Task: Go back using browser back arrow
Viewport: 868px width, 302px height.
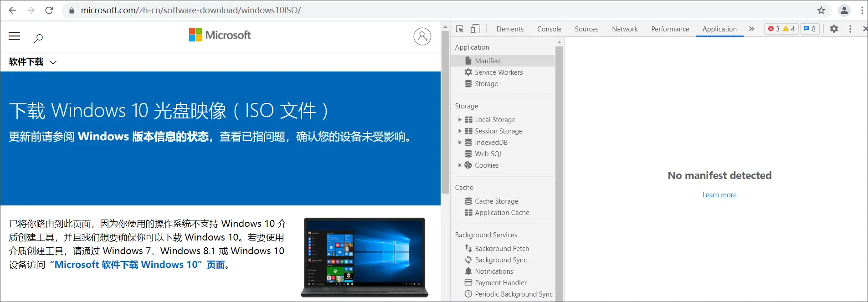Action: tap(12, 10)
